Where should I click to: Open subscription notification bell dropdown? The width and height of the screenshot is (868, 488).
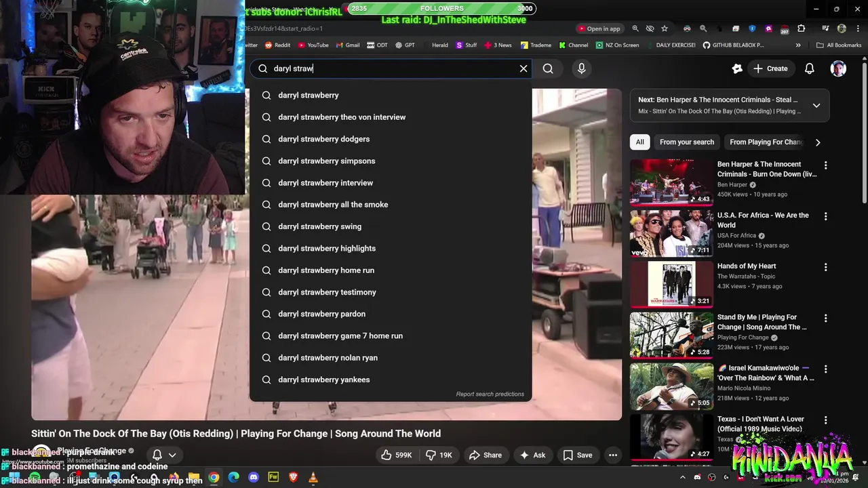pyautogui.click(x=164, y=455)
